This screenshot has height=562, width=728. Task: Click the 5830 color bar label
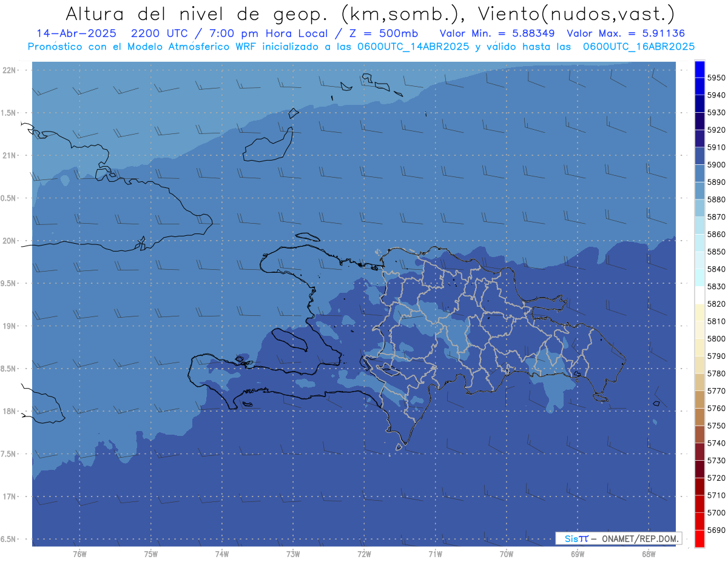coord(716,287)
